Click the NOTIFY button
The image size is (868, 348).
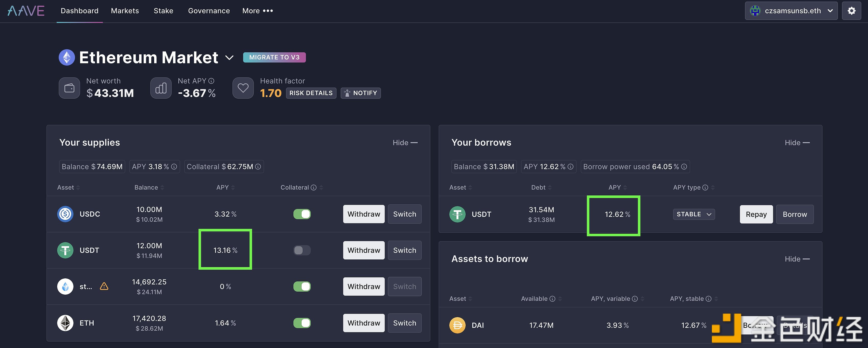[x=361, y=93]
